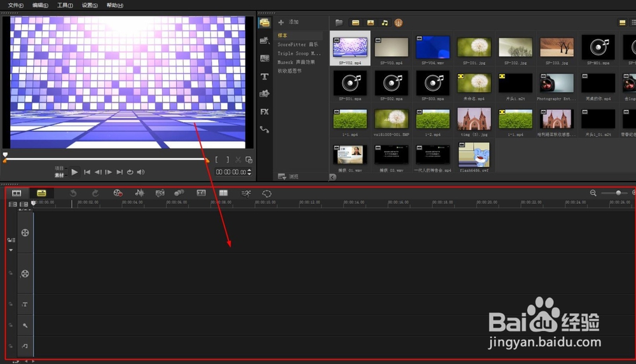Open the Title (T) library
The image size is (636, 364).
pos(265,76)
